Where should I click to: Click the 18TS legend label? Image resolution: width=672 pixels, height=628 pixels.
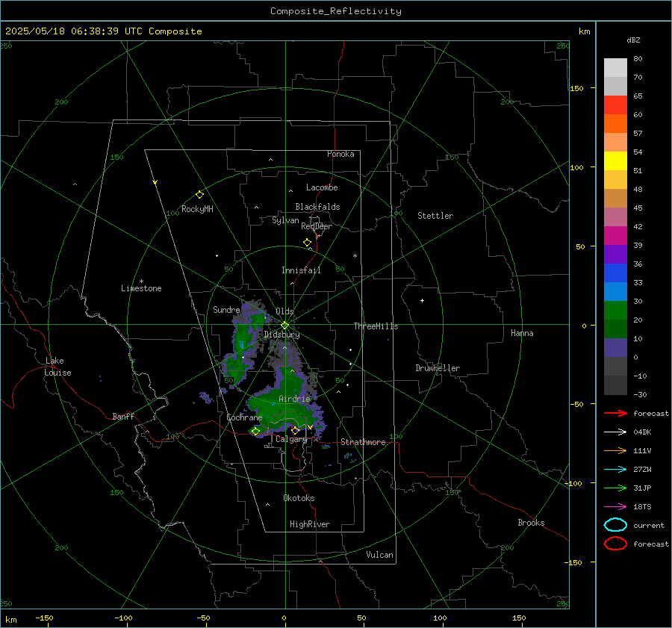642,507
